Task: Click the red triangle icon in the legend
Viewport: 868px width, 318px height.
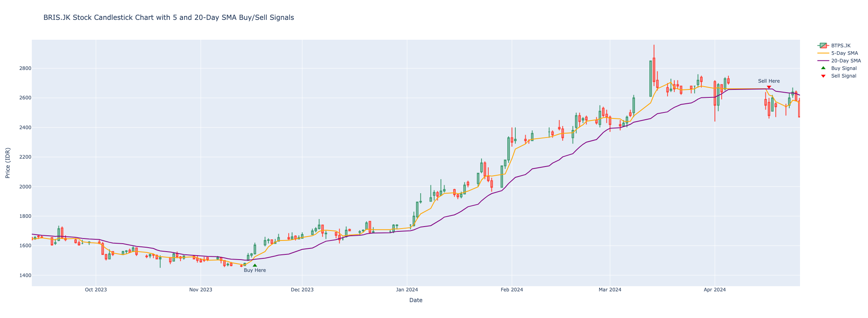Action: click(823, 76)
